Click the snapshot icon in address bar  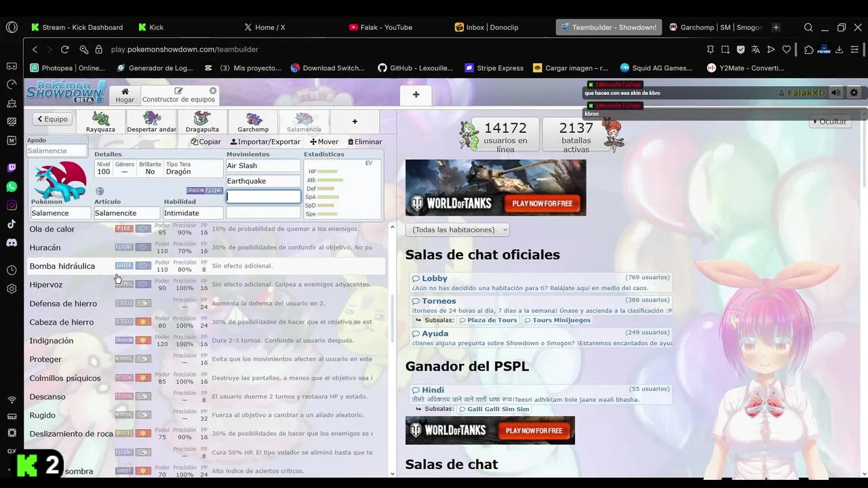pyautogui.click(x=726, y=49)
